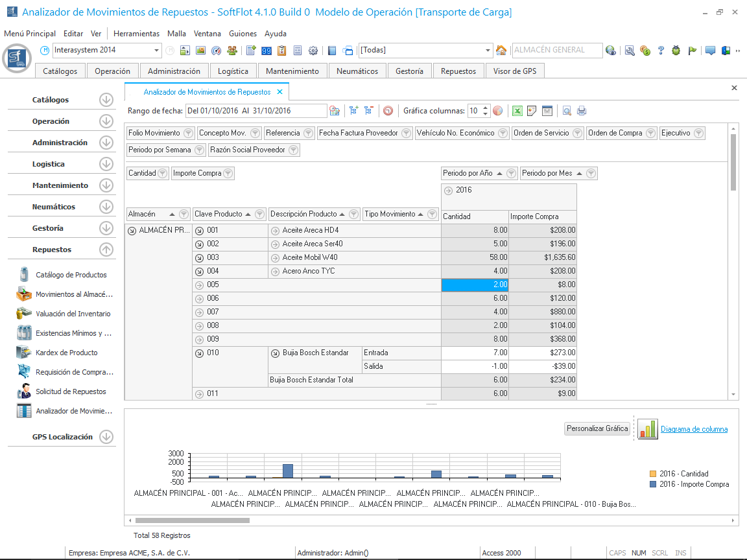Viewport: 747px width, 560px height.
Task: Switch to the Neumáticos tab
Action: 357,71
